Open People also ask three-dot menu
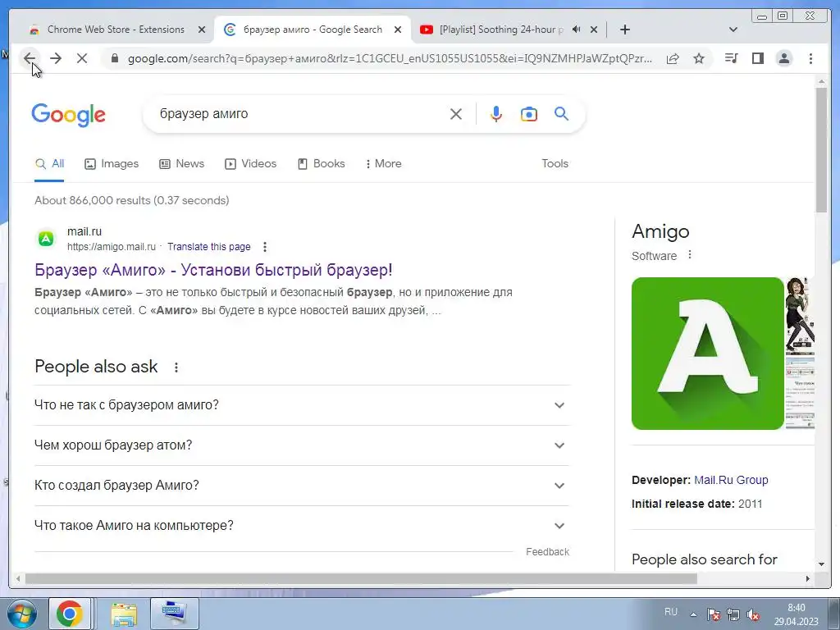 (x=176, y=367)
